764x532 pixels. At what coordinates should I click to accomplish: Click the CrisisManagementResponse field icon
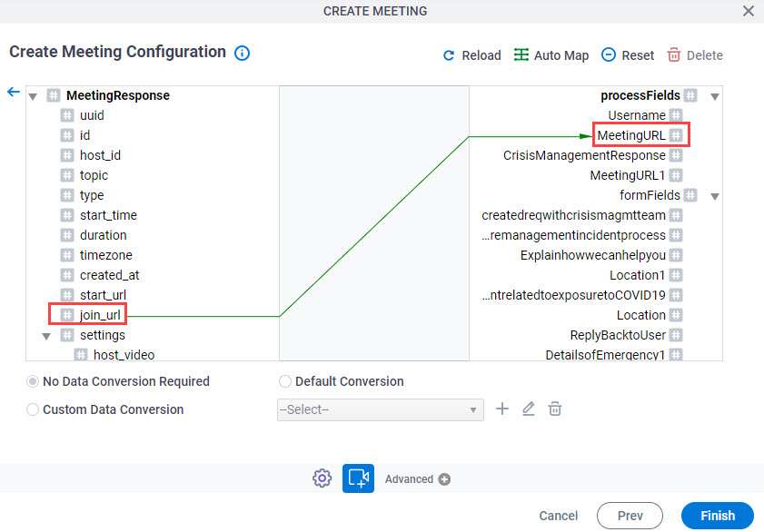[x=676, y=155]
